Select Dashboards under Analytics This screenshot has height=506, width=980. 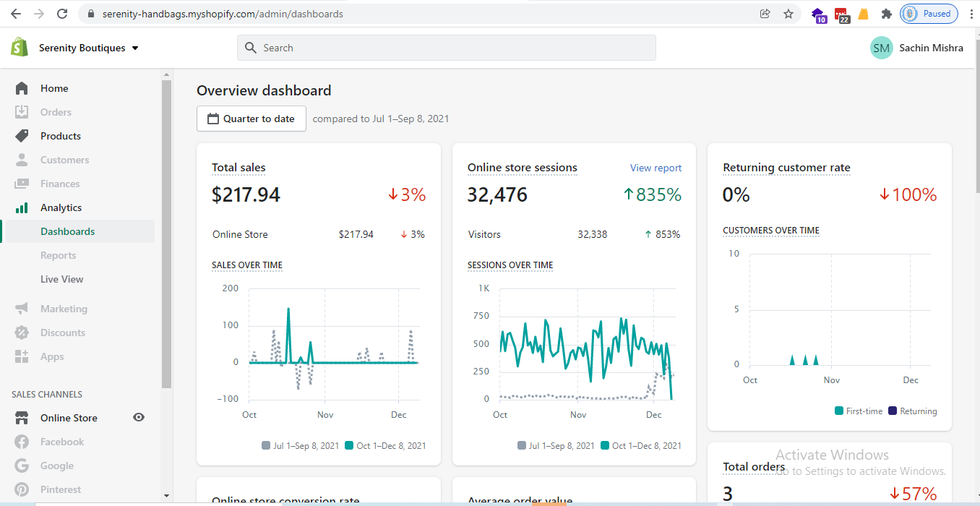68,231
